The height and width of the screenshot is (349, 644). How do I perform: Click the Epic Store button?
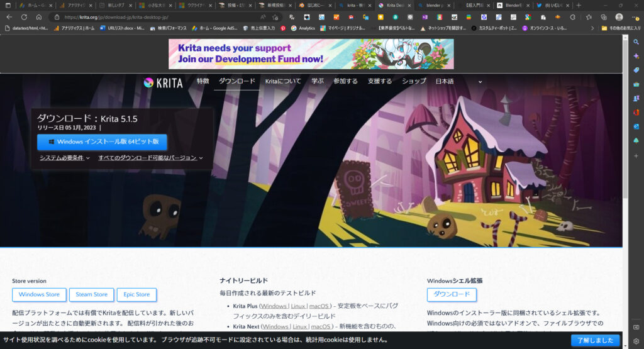tap(136, 294)
